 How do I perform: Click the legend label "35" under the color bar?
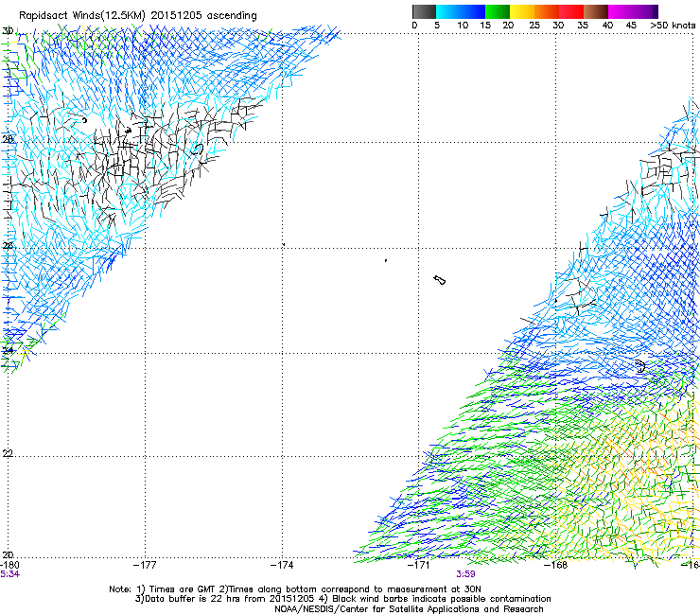tap(583, 26)
